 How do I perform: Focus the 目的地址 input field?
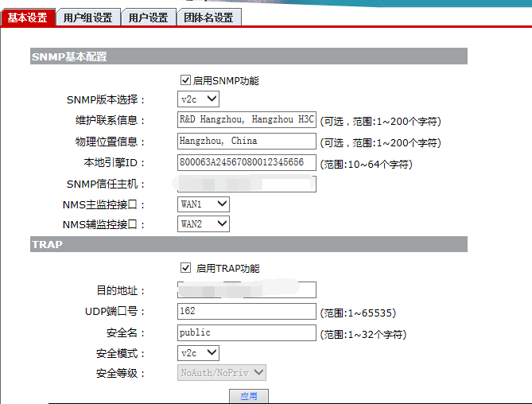(247, 289)
